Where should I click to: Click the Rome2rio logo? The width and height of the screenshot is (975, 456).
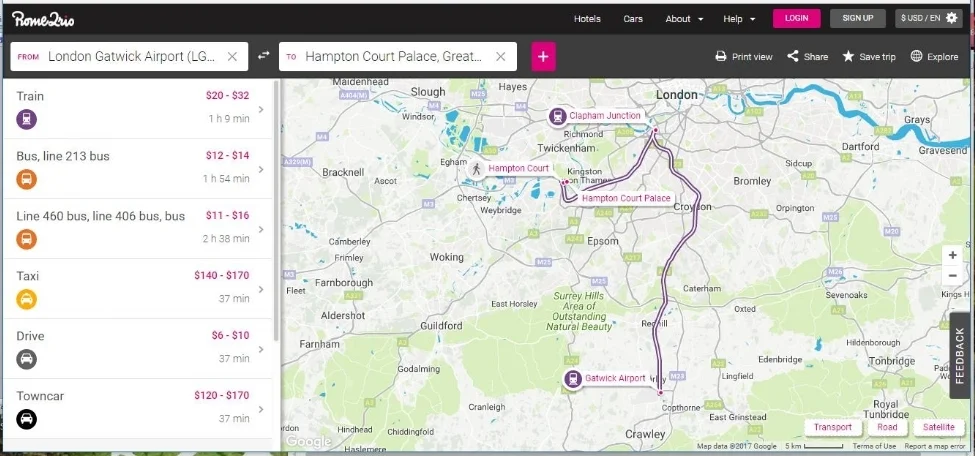[42, 19]
